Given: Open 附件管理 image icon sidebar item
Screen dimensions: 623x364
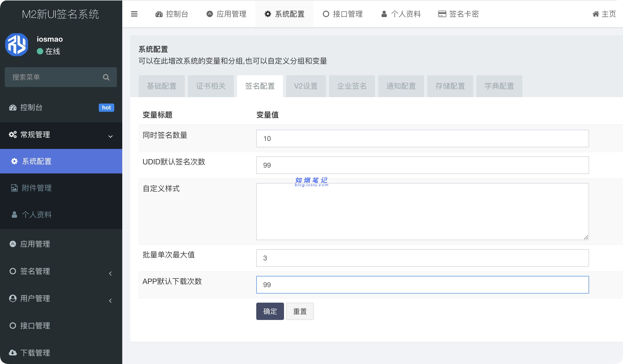Looking at the screenshot, I should pos(36,188).
